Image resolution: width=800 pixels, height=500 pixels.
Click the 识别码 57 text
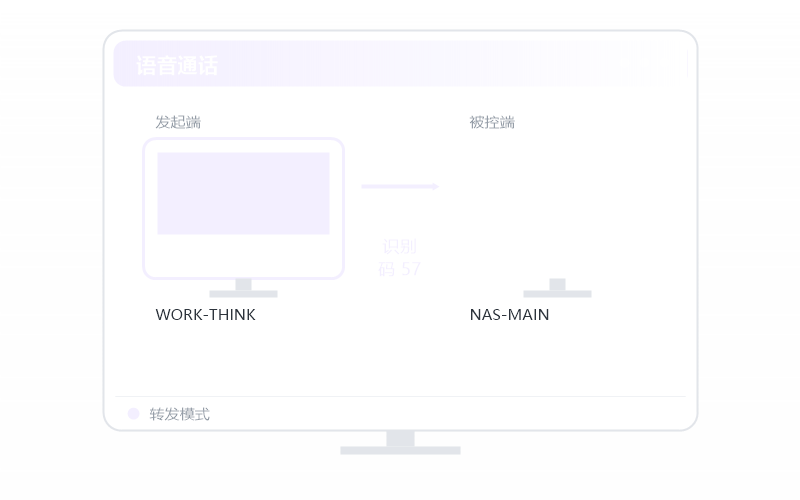[399, 258]
